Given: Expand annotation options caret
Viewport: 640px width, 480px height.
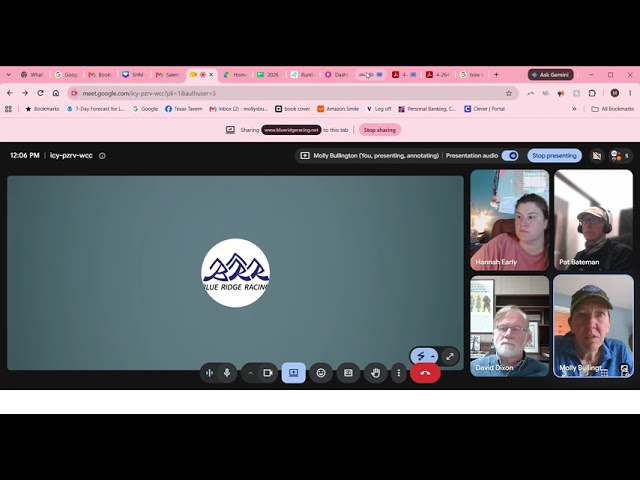Looking at the screenshot, I should point(433,356).
